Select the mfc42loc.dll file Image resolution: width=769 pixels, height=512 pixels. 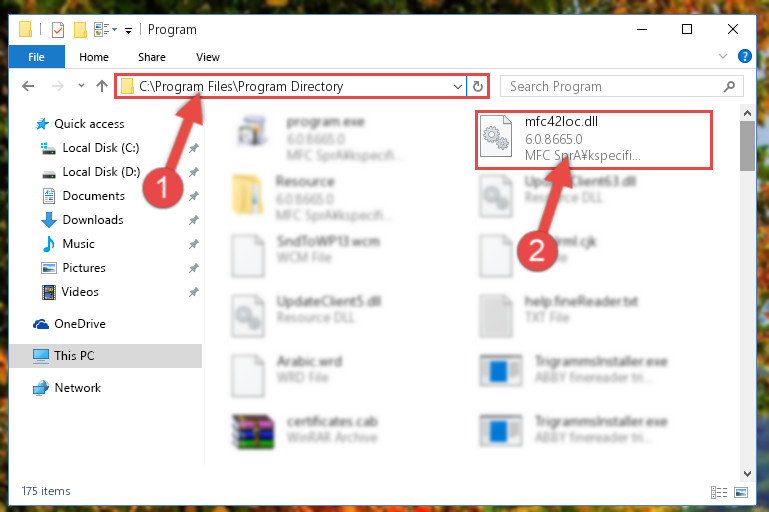[593, 140]
